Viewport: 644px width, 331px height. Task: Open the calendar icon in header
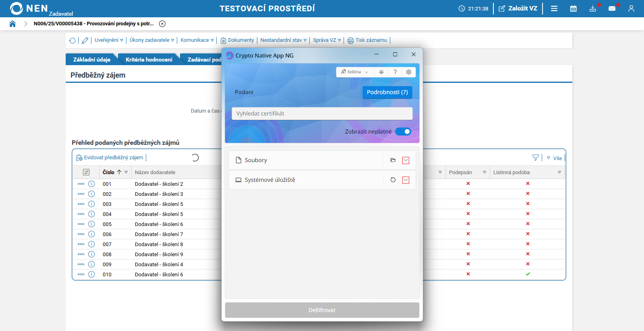point(574,8)
